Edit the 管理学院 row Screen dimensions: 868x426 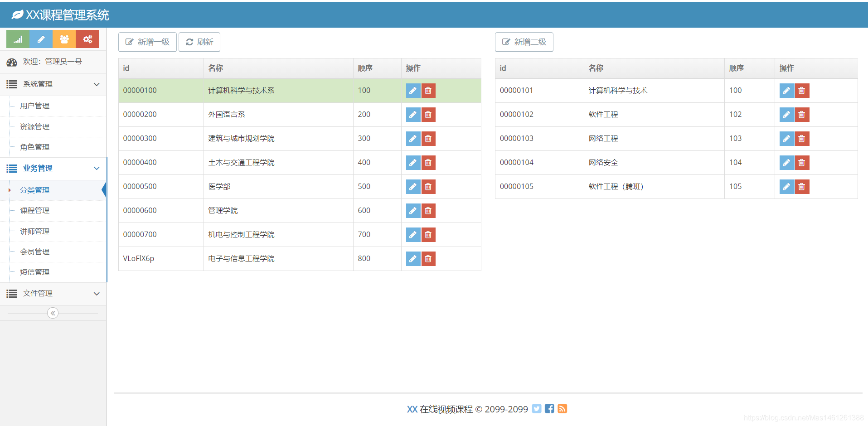click(x=413, y=211)
